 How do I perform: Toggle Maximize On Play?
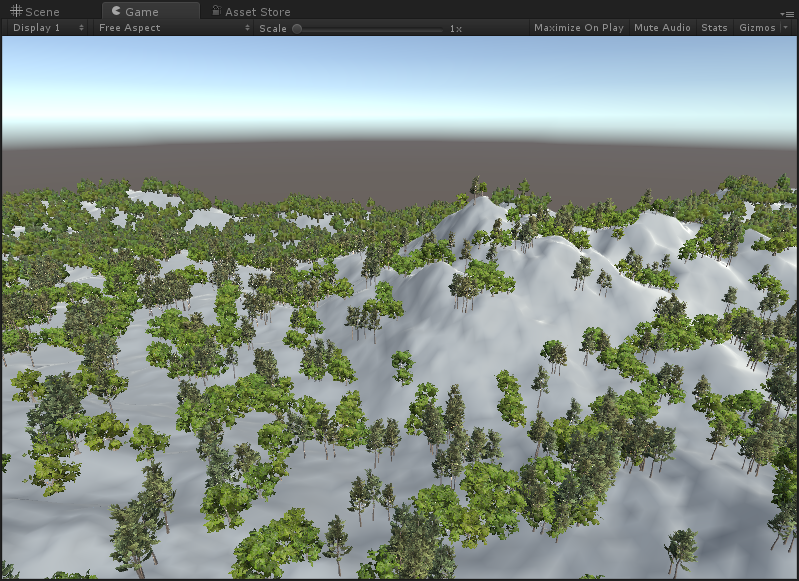(x=579, y=28)
